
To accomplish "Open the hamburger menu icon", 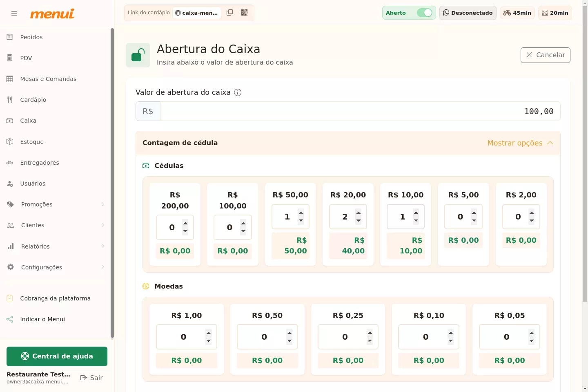I will 14,13.
